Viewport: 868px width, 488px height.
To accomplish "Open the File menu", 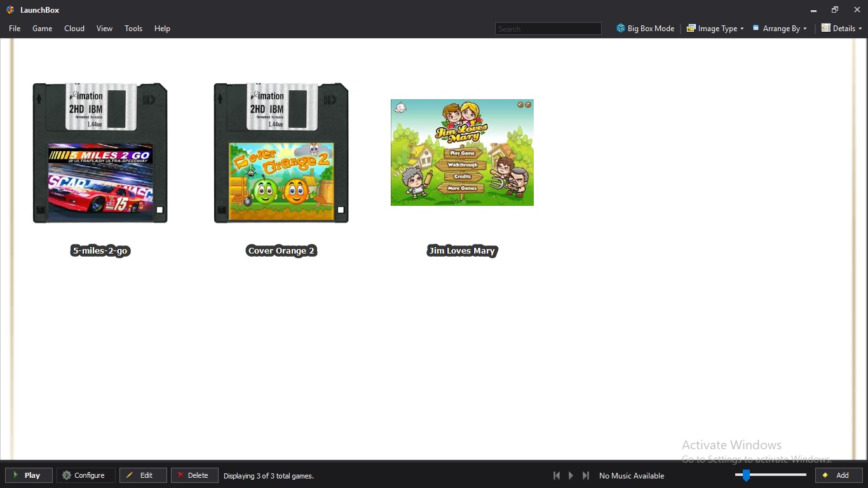I will pyautogui.click(x=15, y=29).
